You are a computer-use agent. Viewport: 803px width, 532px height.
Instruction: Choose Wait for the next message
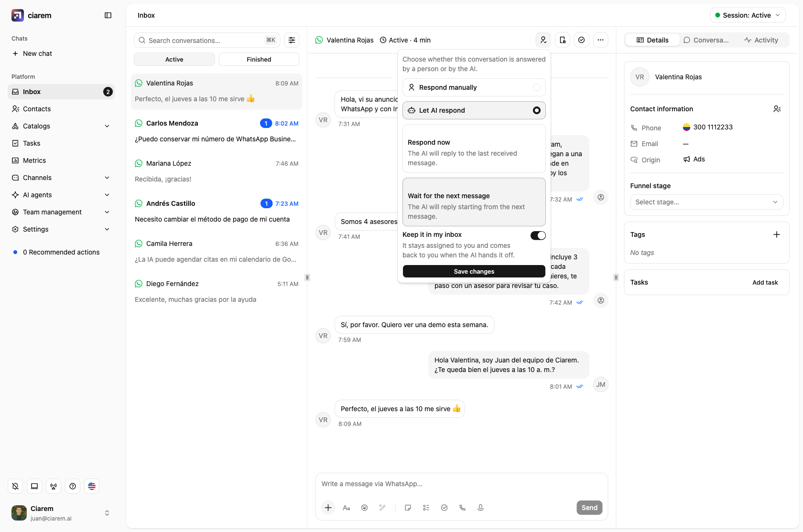pyautogui.click(x=474, y=202)
